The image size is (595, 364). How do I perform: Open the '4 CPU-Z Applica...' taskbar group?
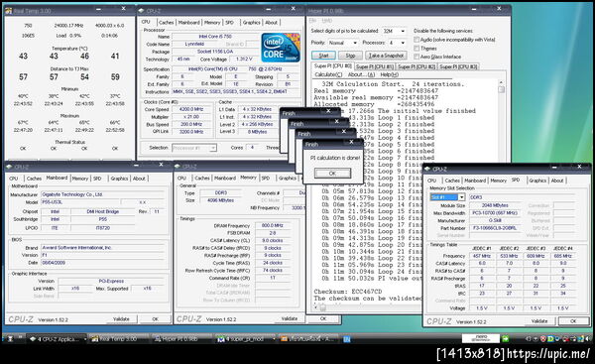click(58, 338)
